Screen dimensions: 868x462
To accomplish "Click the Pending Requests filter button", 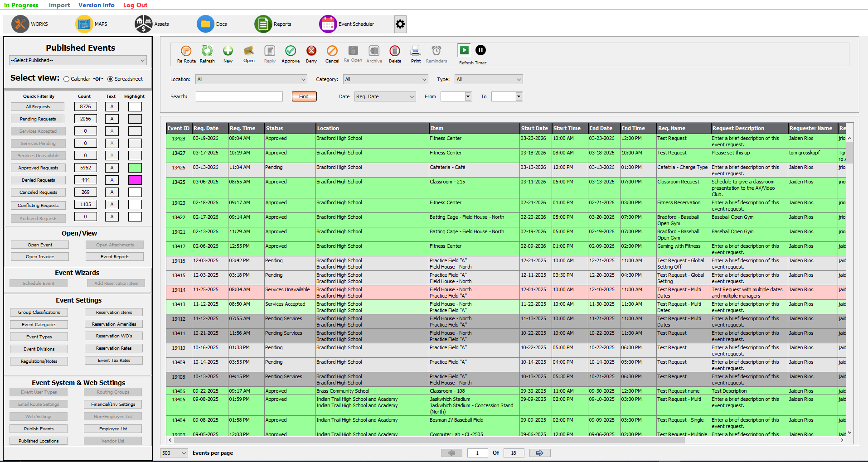I will [38, 119].
